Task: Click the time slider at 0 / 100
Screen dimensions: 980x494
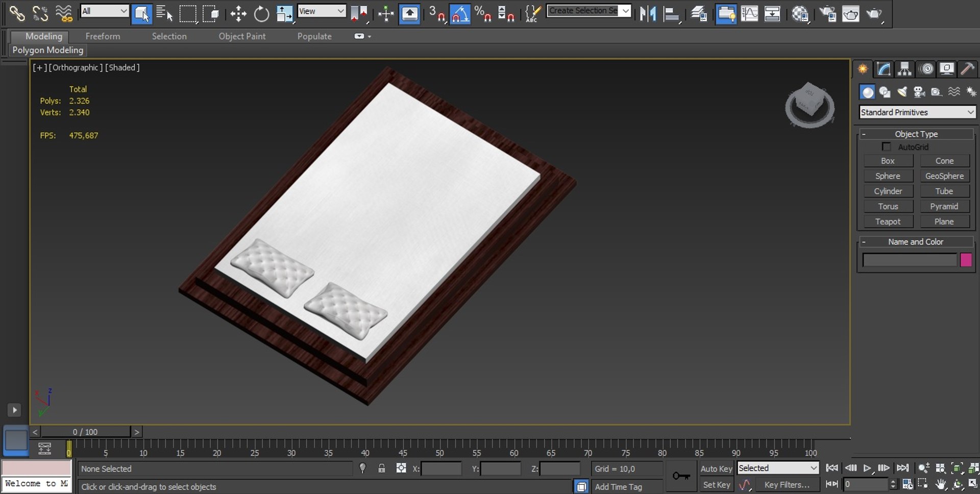Action: [x=85, y=432]
